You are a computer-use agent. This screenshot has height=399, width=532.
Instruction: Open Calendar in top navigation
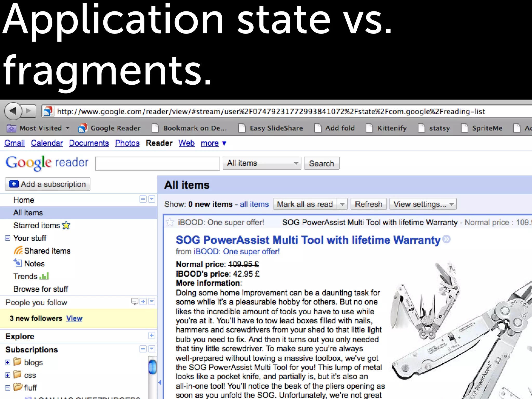click(47, 143)
